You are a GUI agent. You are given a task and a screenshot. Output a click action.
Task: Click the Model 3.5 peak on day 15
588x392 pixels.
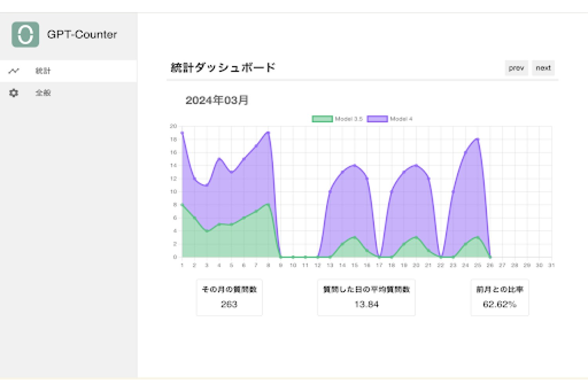(x=354, y=237)
